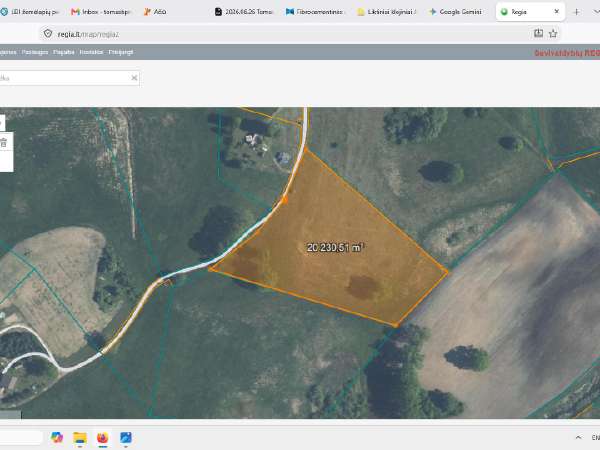
Task: Open the Prisijungti menu item
Action: [121, 52]
